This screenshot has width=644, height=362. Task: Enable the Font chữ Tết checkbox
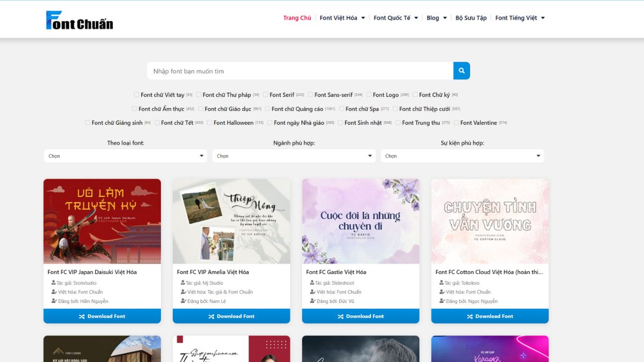click(157, 122)
